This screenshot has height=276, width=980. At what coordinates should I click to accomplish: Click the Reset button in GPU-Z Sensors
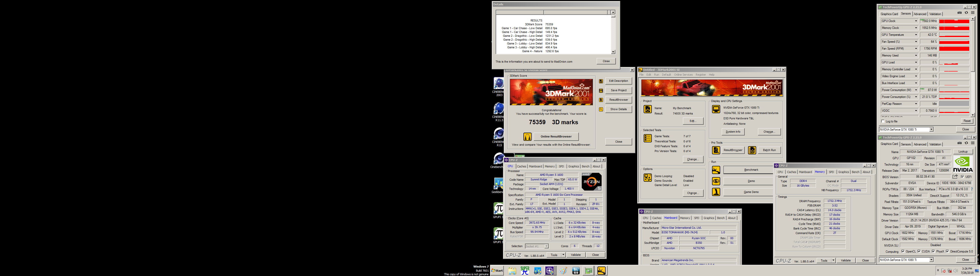click(967, 121)
